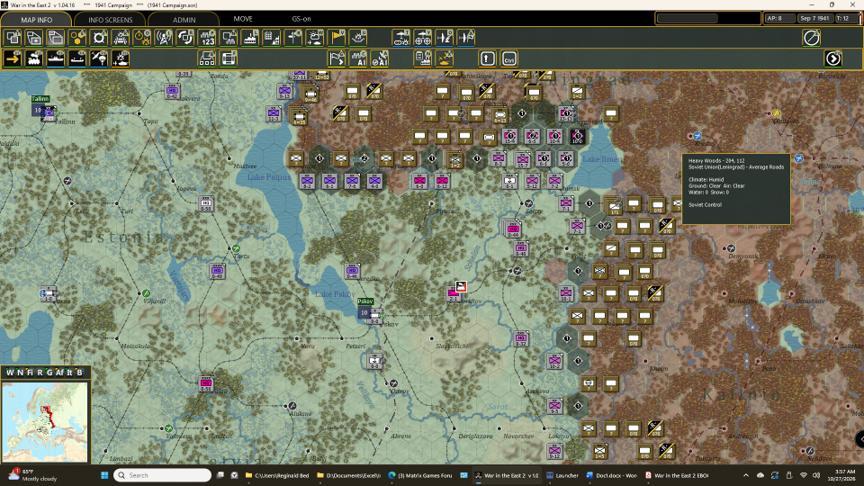This screenshot has height=486, width=864.
Task: Select the locomotive rail move mode
Action: coord(34,58)
